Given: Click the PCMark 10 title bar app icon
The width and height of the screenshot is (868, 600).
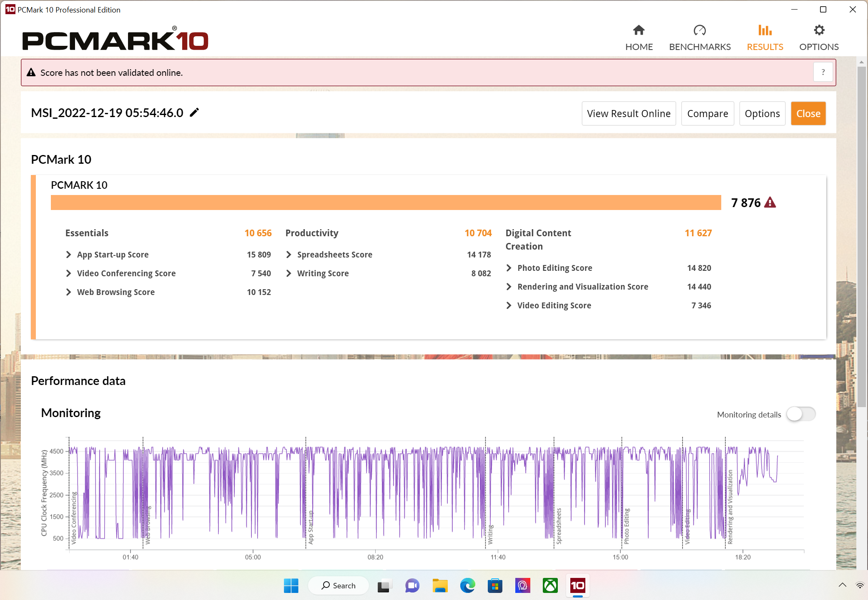Looking at the screenshot, I should tap(10, 9).
